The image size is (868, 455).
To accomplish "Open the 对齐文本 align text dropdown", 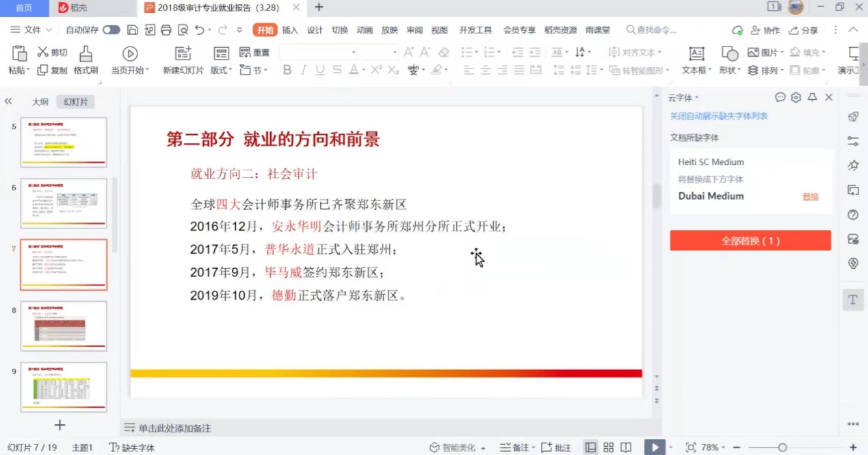I will click(634, 52).
